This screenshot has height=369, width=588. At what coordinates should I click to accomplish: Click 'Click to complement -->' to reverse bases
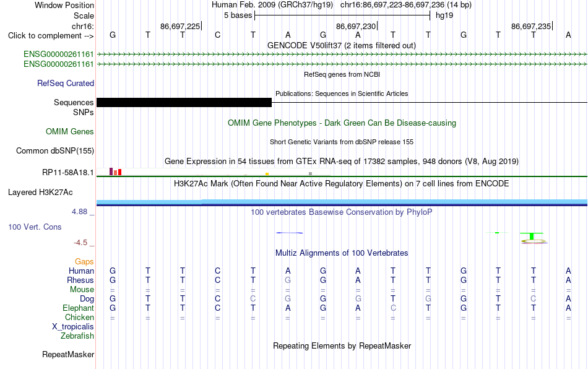click(51, 36)
